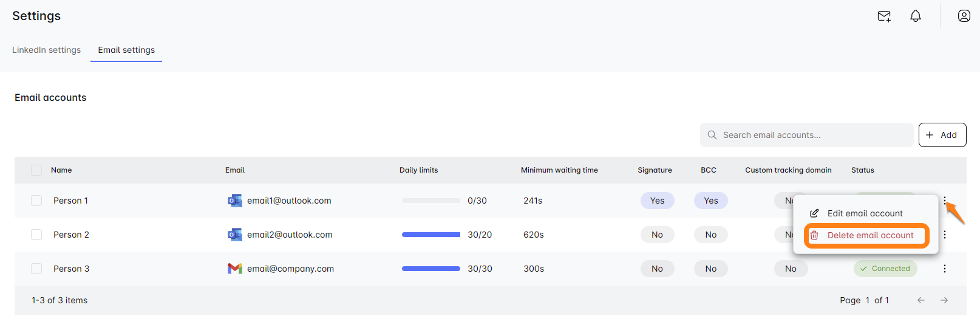The height and width of the screenshot is (330, 980).
Task: Open the three-dot menu for Person 1
Action: 945,200
